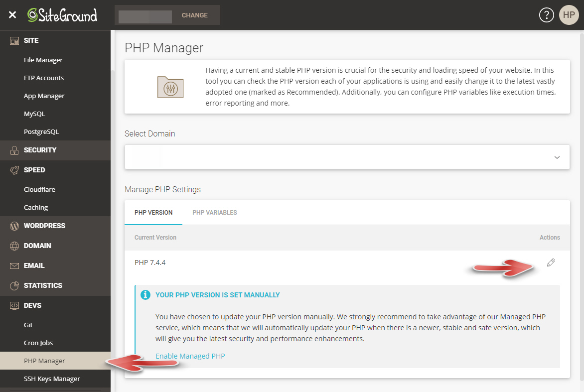This screenshot has height=392, width=584.
Task: Expand the SECURITY section
Action: pos(55,150)
